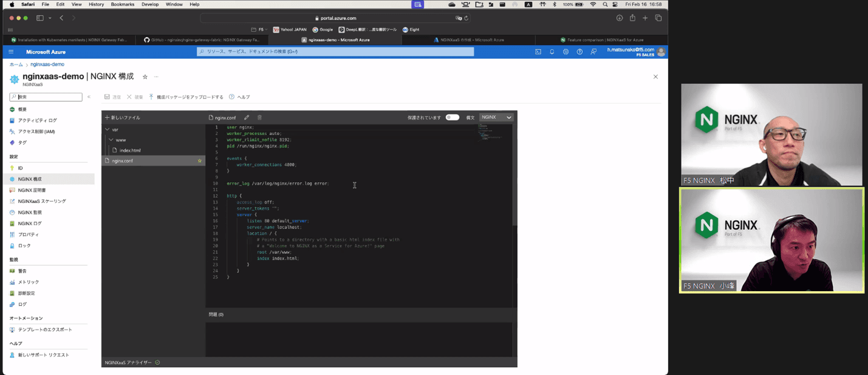Open the Bookmarks menu in Safari
Viewport: 868px width, 375px height.
coord(122,4)
